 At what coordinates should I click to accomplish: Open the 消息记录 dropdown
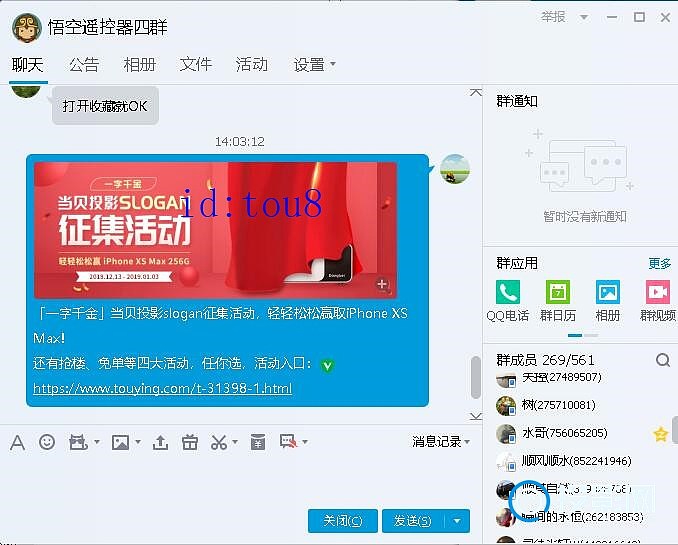pyautogui.click(x=441, y=442)
